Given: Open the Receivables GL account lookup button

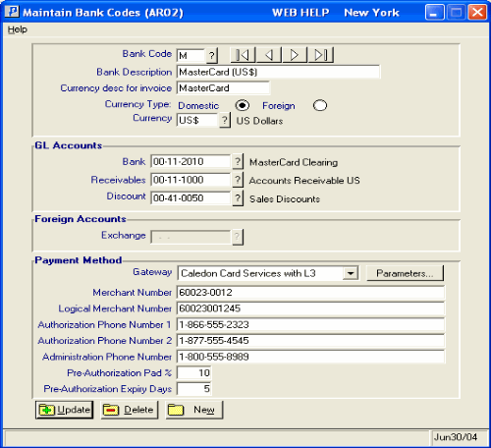Looking at the screenshot, I should pyautogui.click(x=238, y=180).
